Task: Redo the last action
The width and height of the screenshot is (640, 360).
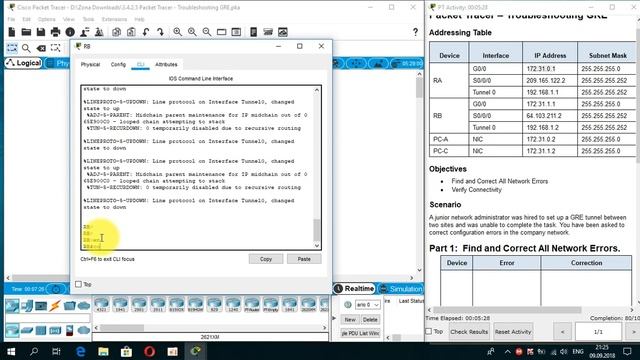Action: pos(160,32)
